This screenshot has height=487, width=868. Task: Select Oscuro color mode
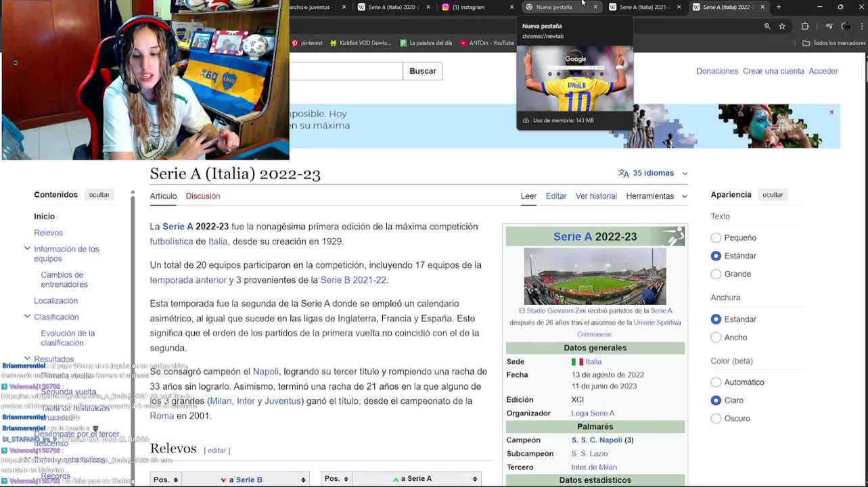coord(716,419)
